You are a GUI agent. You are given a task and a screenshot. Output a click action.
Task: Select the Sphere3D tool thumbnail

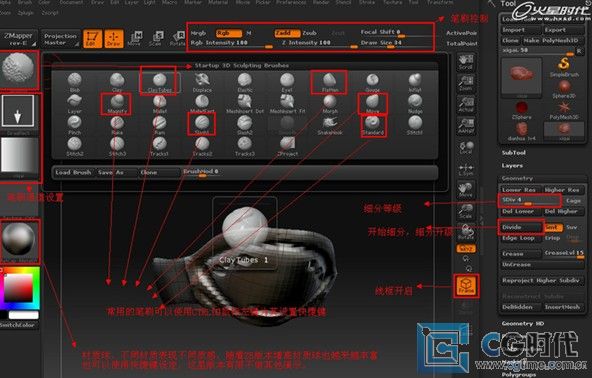(x=564, y=89)
